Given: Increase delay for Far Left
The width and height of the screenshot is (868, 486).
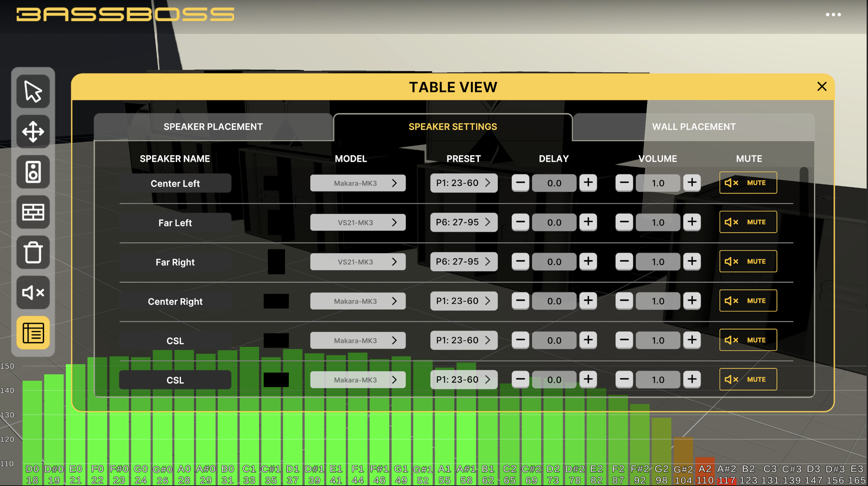Looking at the screenshot, I should pyautogui.click(x=588, y=222).
